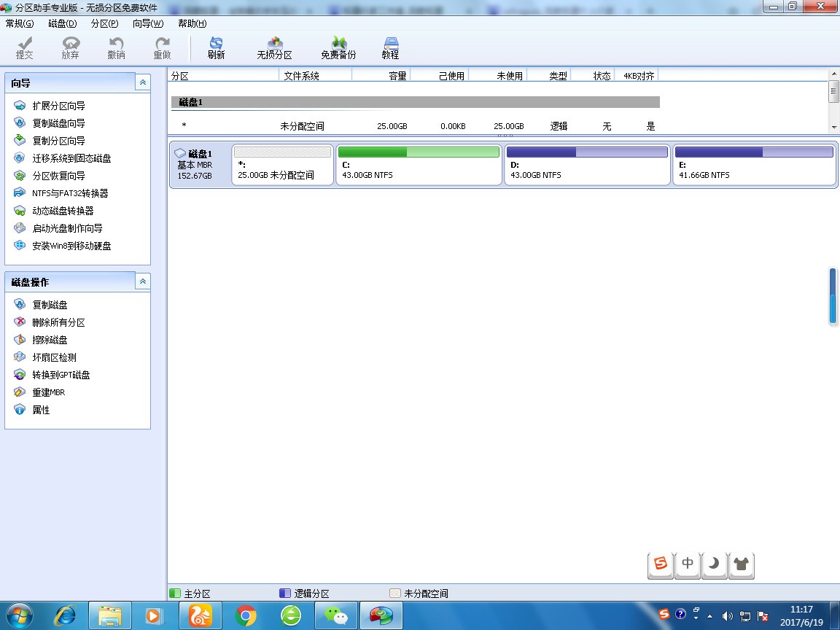Click the 容量 column header
The image size is (840, 630).
click(x=381, y=76)
